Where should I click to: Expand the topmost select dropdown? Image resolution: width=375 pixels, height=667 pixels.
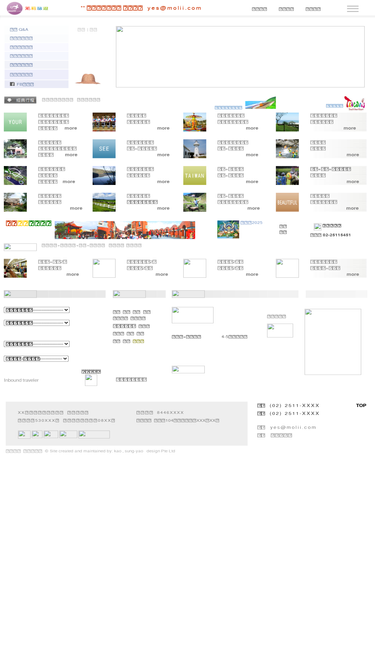coord(37,310)
